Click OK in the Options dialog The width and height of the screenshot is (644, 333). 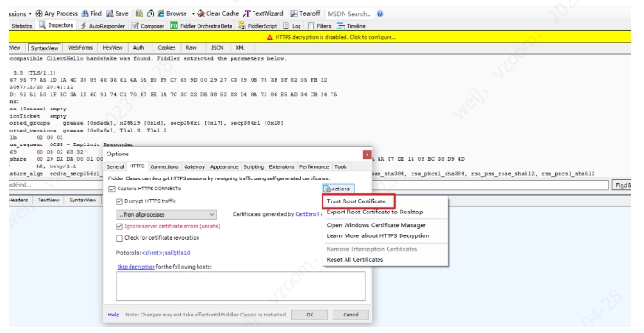310,315
